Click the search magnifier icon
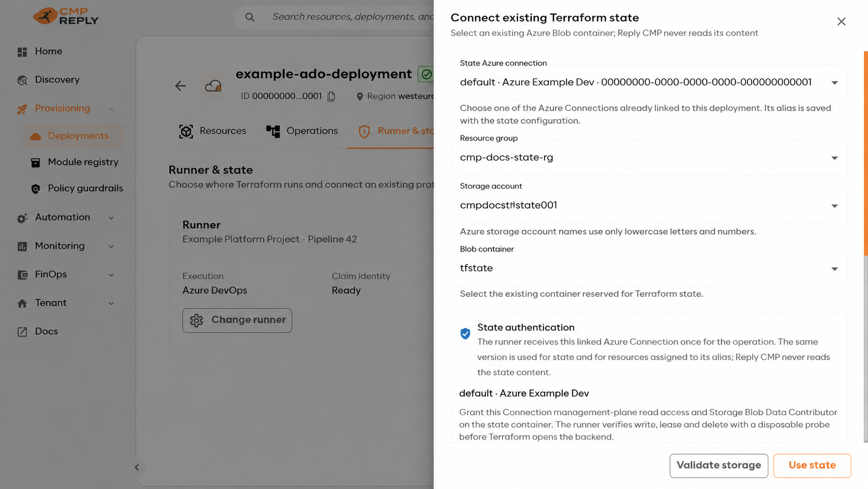This screenshot has height=489, width=868. pos(250,17)
